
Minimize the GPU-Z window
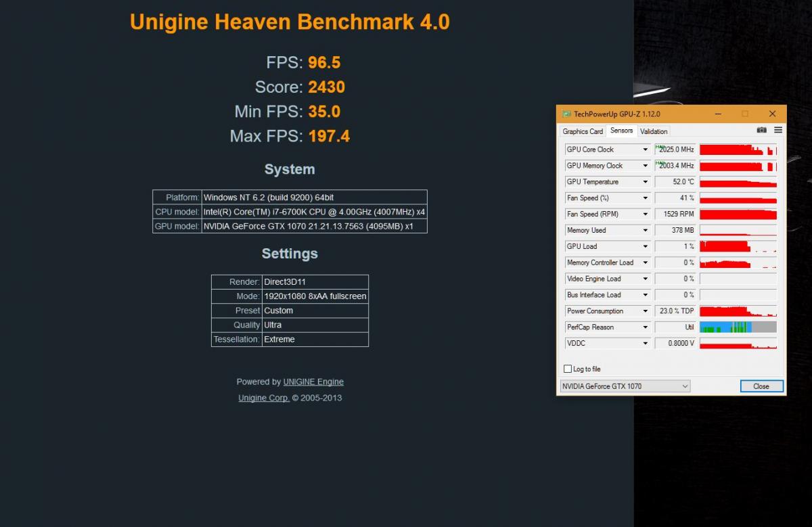tap(717, 114)
